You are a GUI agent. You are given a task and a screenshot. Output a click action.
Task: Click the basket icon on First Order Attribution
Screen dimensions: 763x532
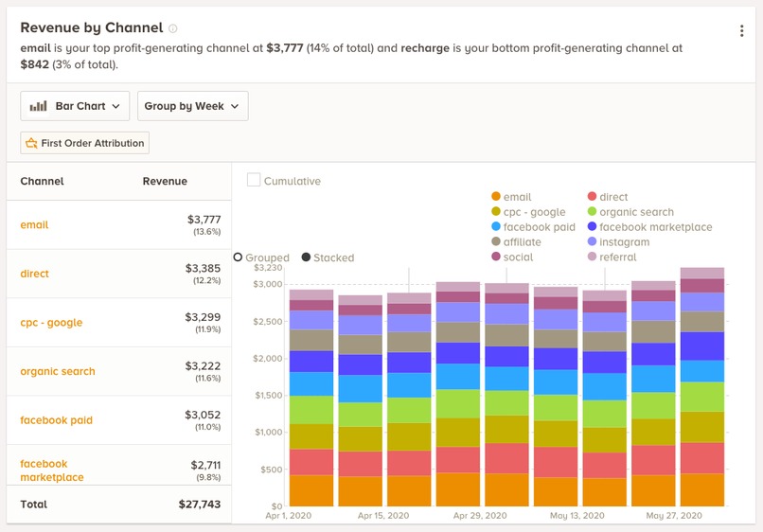click(31, 143)
